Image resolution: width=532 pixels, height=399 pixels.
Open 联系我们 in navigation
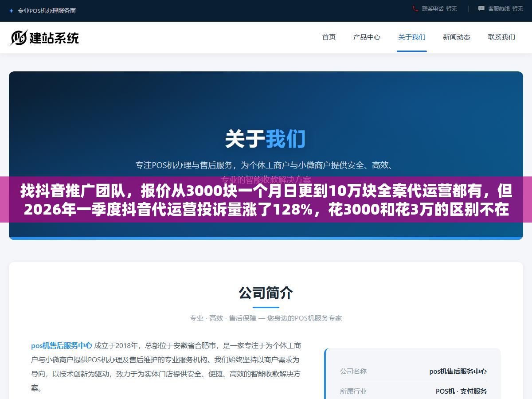(x=501, y=37)
